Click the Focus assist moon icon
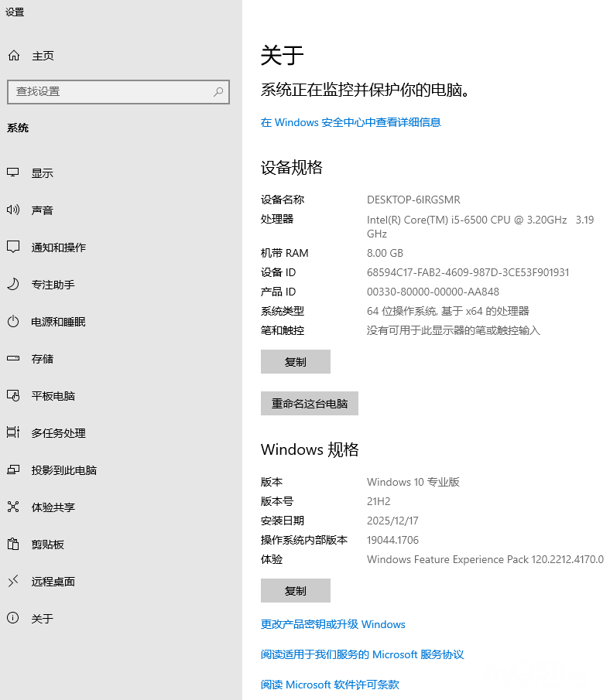Image resolution: width=610 pixels, height=700 pixels. tap(13, 285)
